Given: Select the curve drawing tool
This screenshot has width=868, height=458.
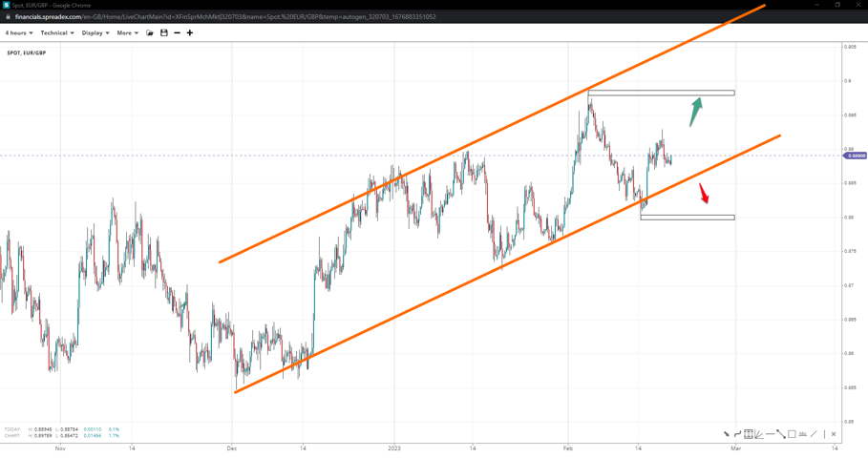Looking at the screenshot, I should (737, 434).
